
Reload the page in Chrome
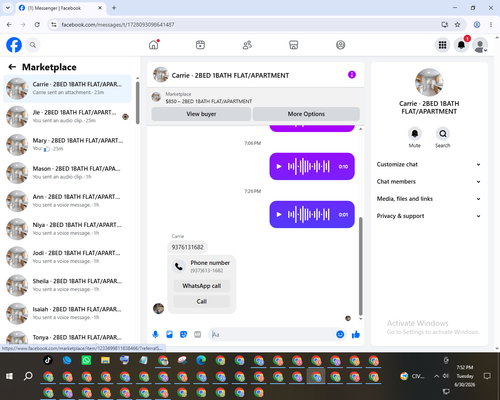(x=37, y=24)
